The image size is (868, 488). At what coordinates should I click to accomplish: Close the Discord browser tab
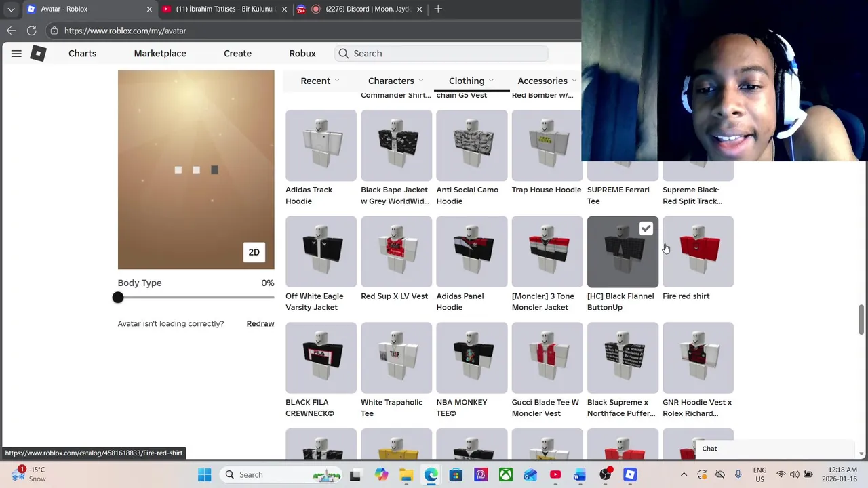(x=419, y=9)
